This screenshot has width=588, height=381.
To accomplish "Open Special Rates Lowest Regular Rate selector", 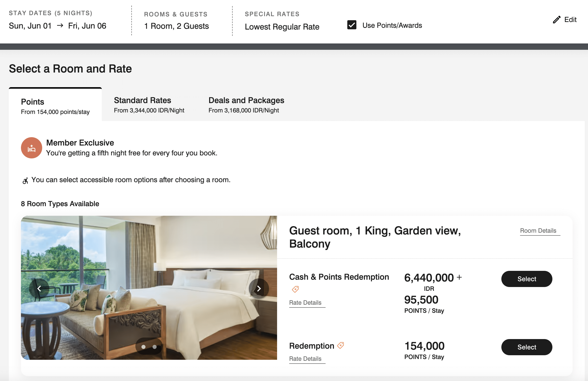I will pyautogui.click(x=282, y=27).
